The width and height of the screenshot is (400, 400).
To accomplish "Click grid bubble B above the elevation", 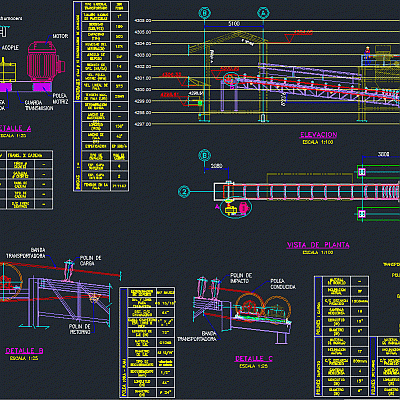I will pos(205,13).
